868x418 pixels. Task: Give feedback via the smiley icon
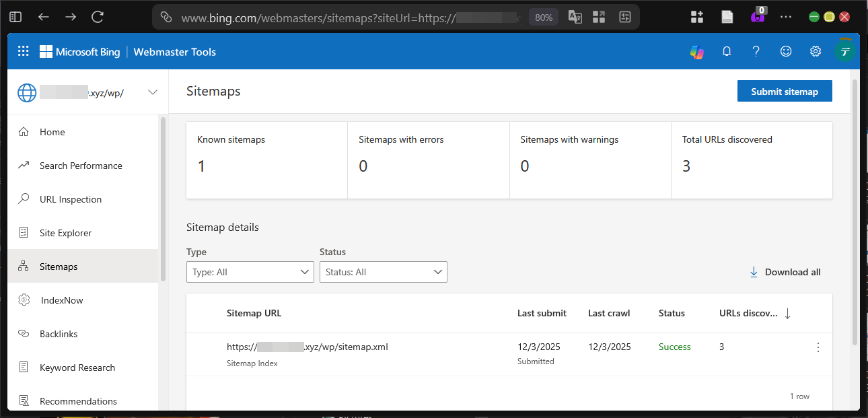[786, 51]
